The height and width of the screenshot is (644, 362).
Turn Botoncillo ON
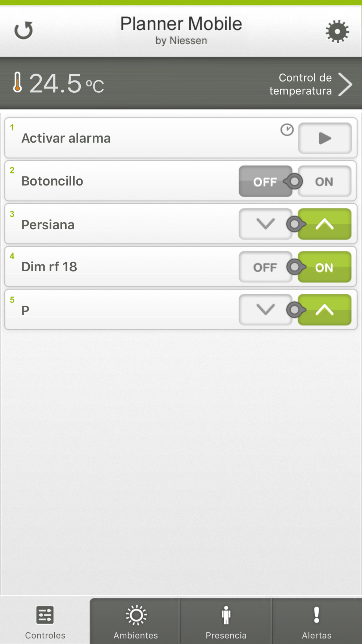(x=325, y=181)
